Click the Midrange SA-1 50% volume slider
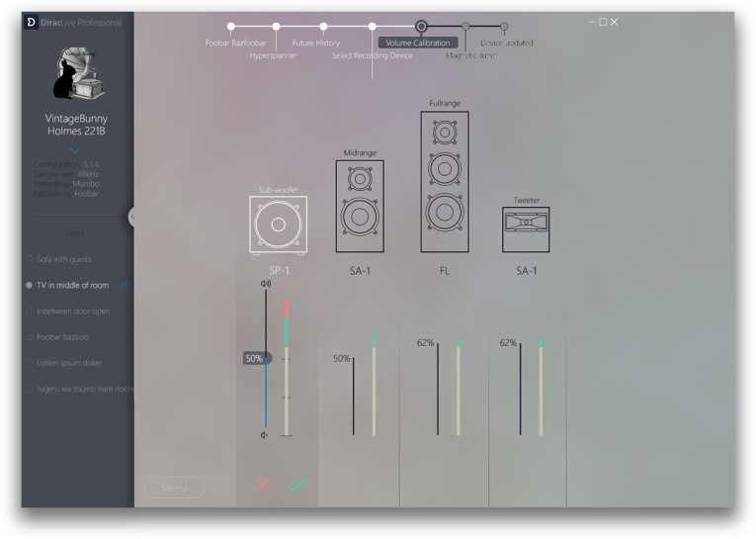The width and height of the screenshot is (756, 539). [x=354, y=396]
